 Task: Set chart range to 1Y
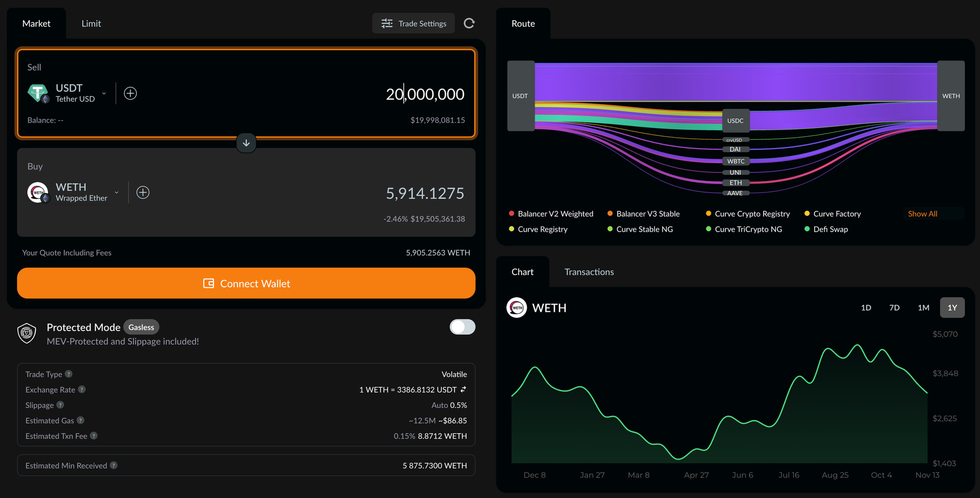tap(952, 308)
